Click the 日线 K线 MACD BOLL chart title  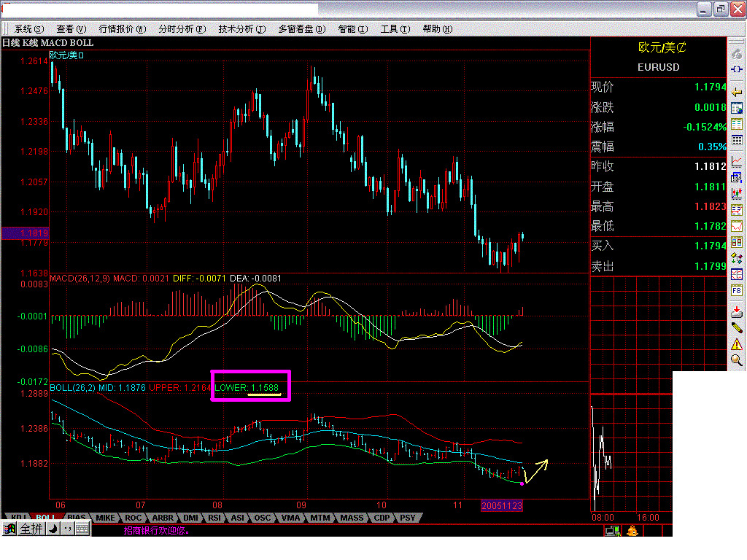(48, 43)
